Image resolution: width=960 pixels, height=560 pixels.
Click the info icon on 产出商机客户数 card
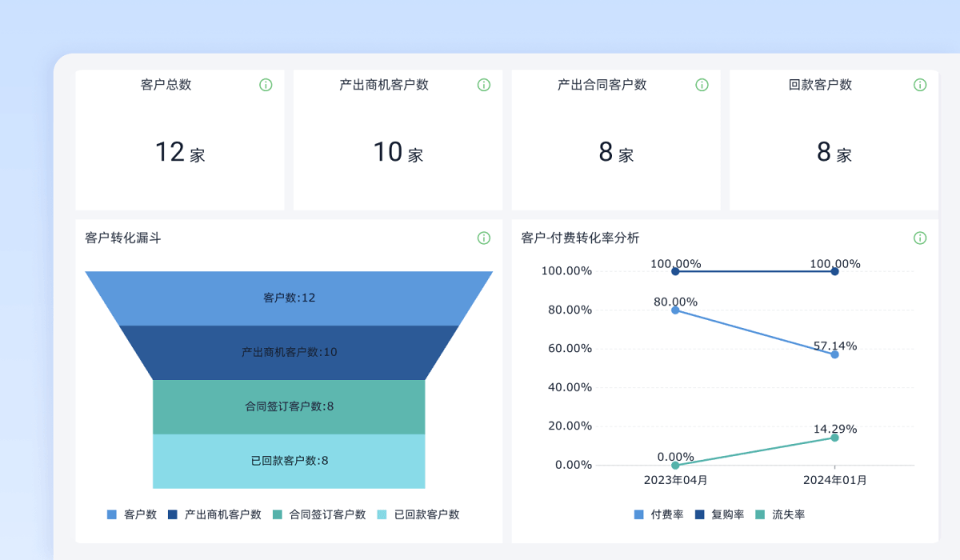tap(484, 85)
